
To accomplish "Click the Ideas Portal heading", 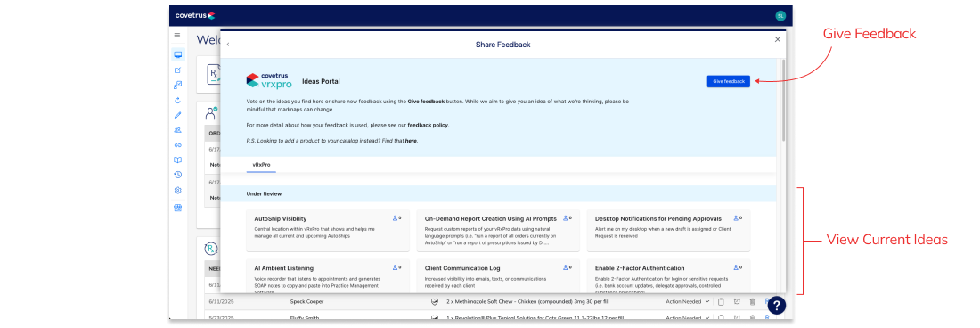I will [321, 81].
